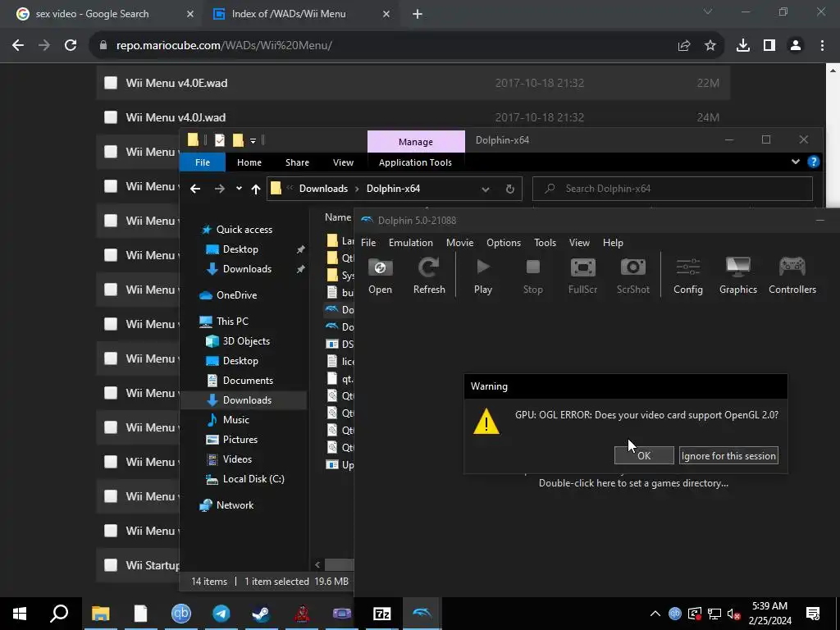Click the Manage contextual tab
840x630 pixels.
point(416,142)
